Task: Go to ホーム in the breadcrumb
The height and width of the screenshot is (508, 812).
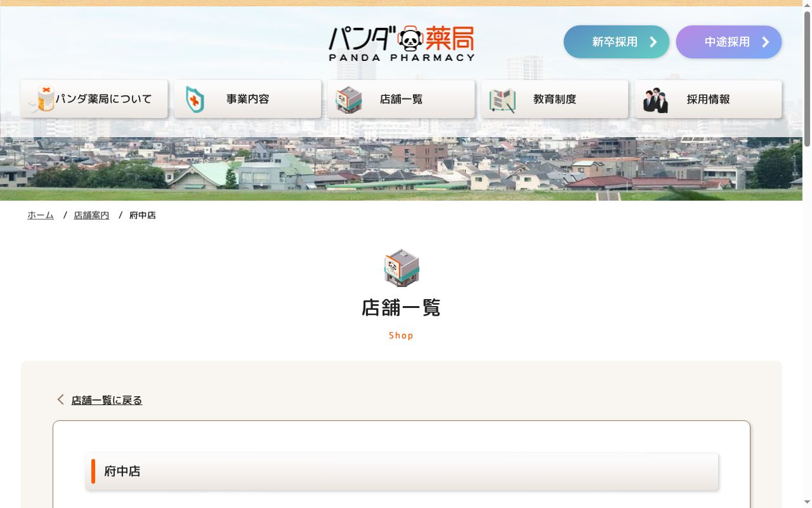Action: point(41,215)
